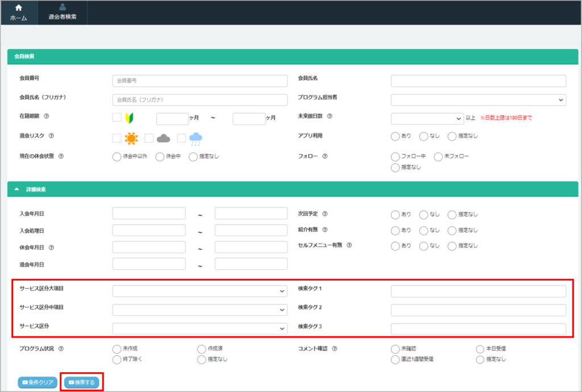Open the プログラム担当者 dropdown

coord(478,100)
